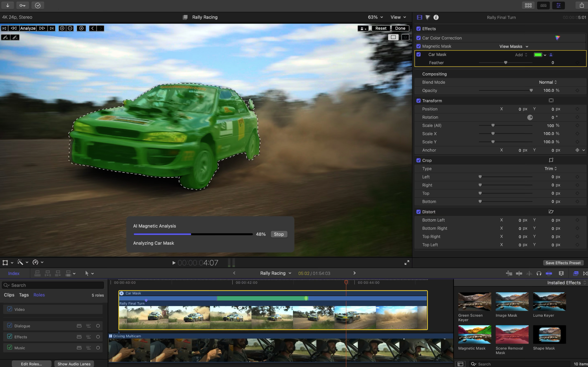The height and width of the screenshot is (367, 588).
Task: Click the enhancements magic wand icon
Action: 20,262
